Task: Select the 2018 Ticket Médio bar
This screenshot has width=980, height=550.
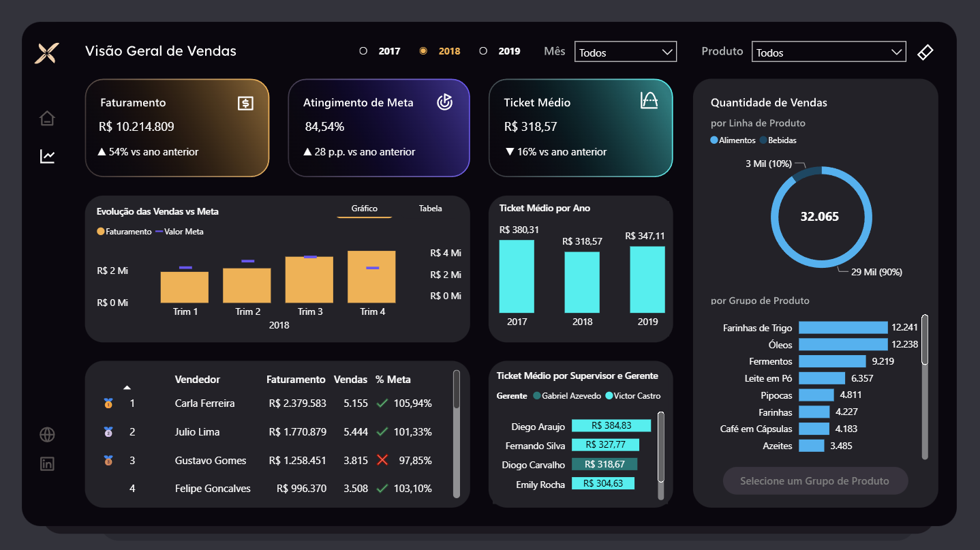Action: [x=582, y=282]
